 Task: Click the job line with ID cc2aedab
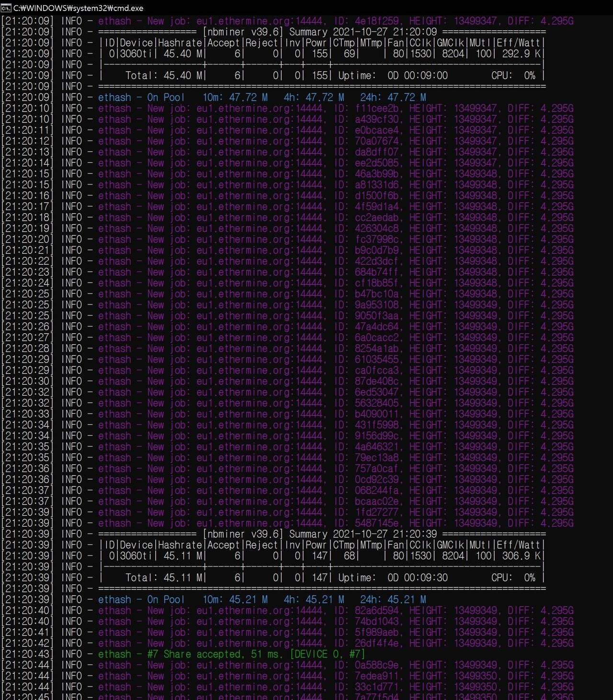click(x=287, y=218)
